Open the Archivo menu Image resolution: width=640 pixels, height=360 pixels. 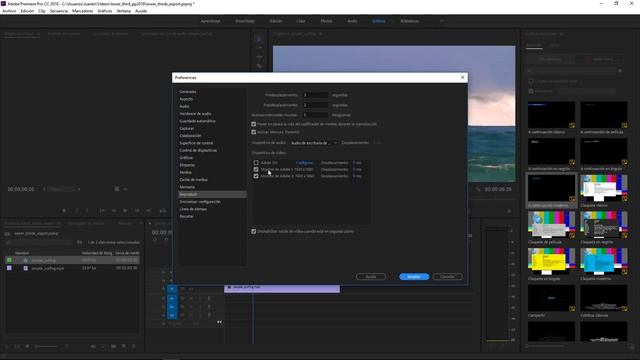(x=9, y=11)
